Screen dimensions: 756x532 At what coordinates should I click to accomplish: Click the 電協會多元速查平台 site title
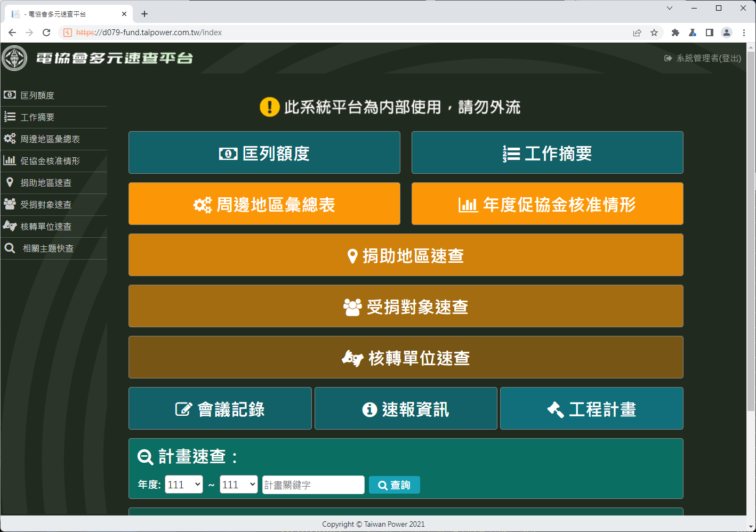pos(115,58)
